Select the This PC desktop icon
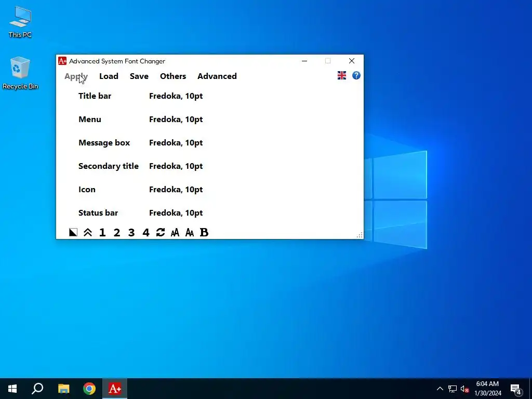The height and width of the screenshot is (399, 532). pos(20,22)
